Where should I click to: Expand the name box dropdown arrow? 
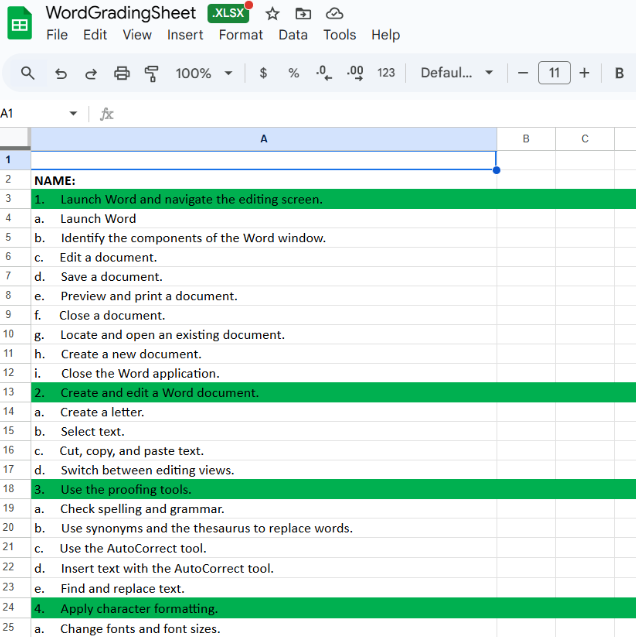pyautogui.click(x=73, y=113)
